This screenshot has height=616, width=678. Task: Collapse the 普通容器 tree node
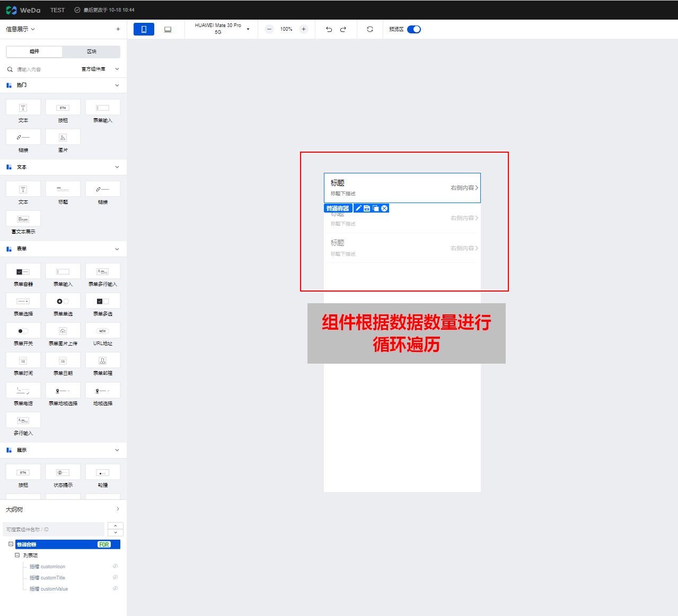point(11,544)
